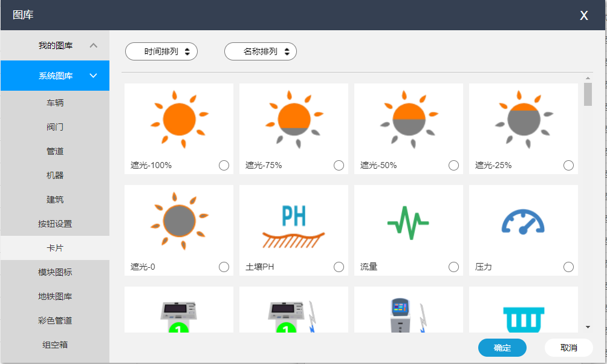The image size is (607, 364).
Task: Select the 土壤PH soil icon
Action: tap(293, 219)
